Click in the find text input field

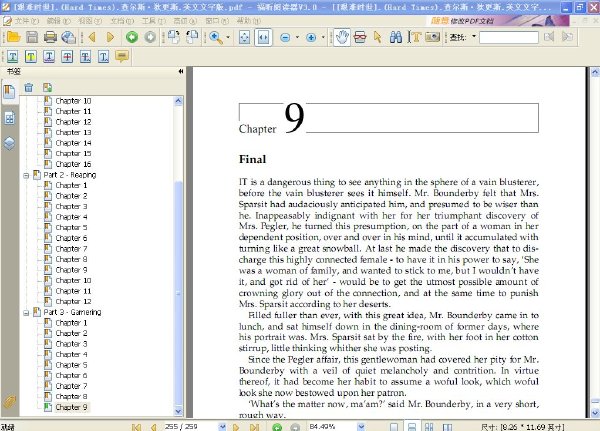tap(509, 37)
